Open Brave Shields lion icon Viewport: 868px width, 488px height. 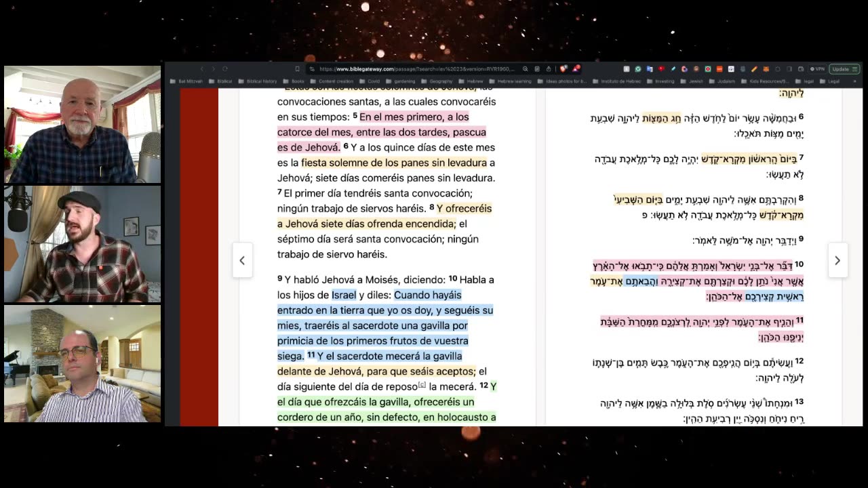point(564,68)
